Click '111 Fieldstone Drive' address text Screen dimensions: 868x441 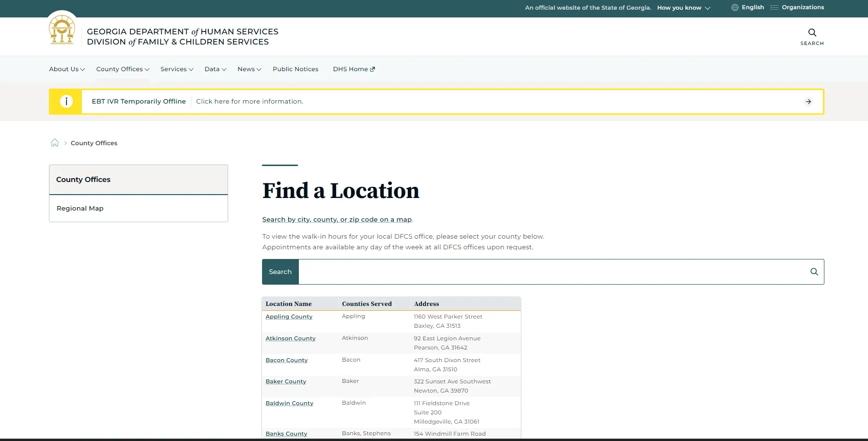442,403
